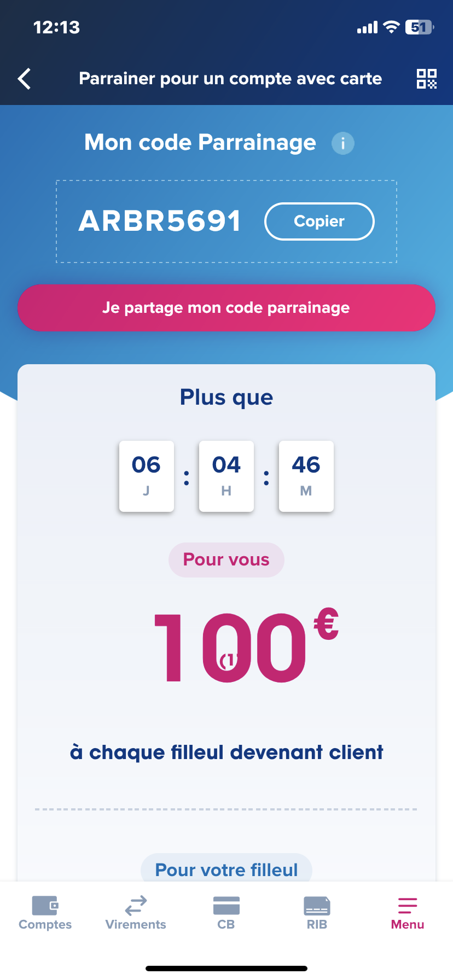Tap the Menu hamburger icon
Viewport: 453px width, 980px height.
click(408, 906)
